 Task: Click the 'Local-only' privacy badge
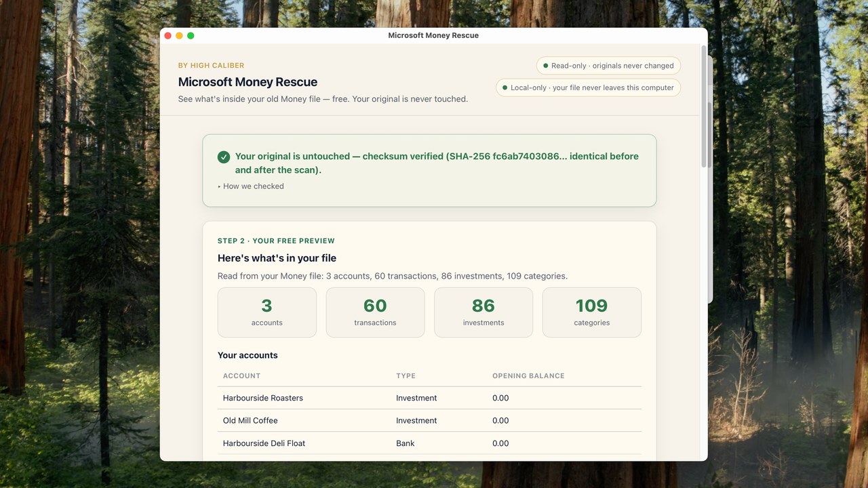click(588, 87)
